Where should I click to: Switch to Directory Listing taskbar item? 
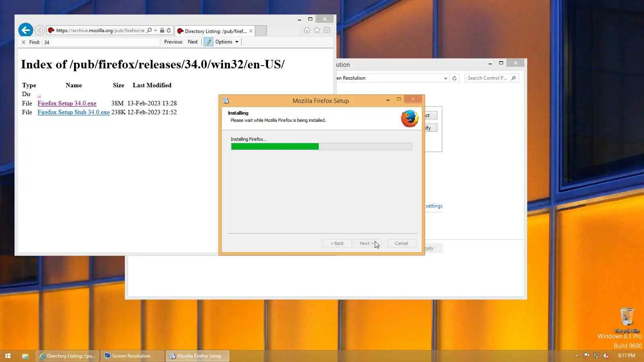click(67, 356)
